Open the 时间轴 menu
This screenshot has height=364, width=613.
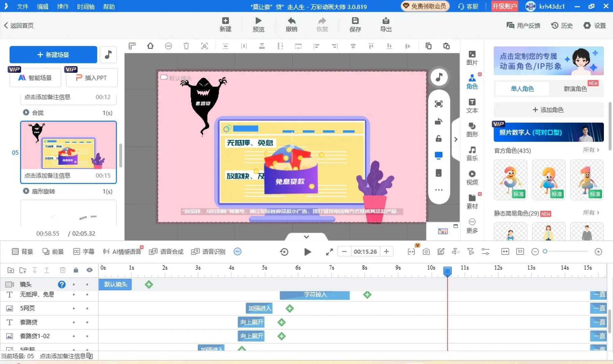point(86,6)
